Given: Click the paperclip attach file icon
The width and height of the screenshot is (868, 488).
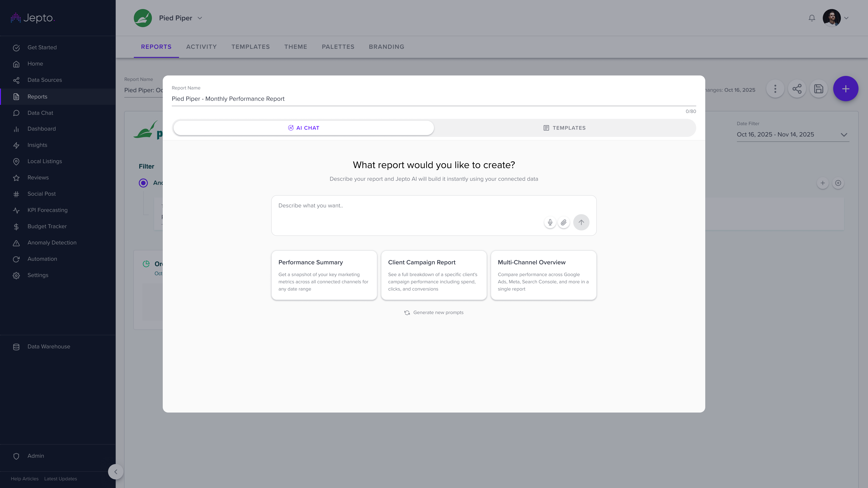Looking at the screenshot, I should pos(564,222).
